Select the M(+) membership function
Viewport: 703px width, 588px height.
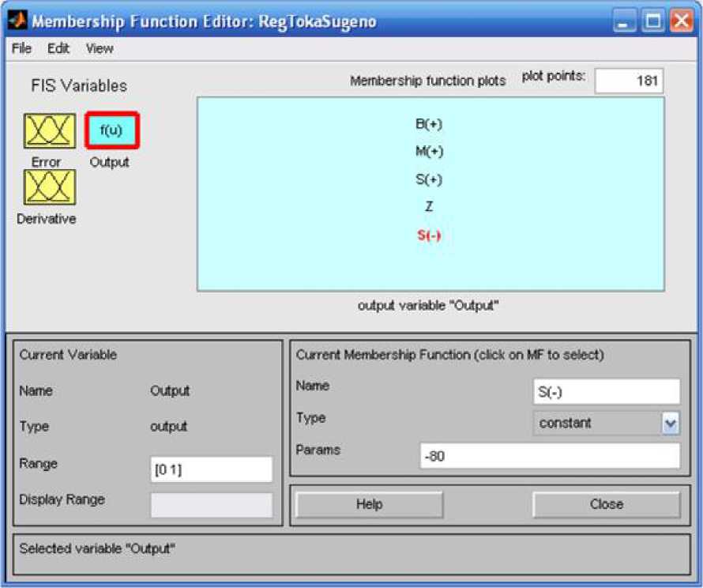point(429,151)
